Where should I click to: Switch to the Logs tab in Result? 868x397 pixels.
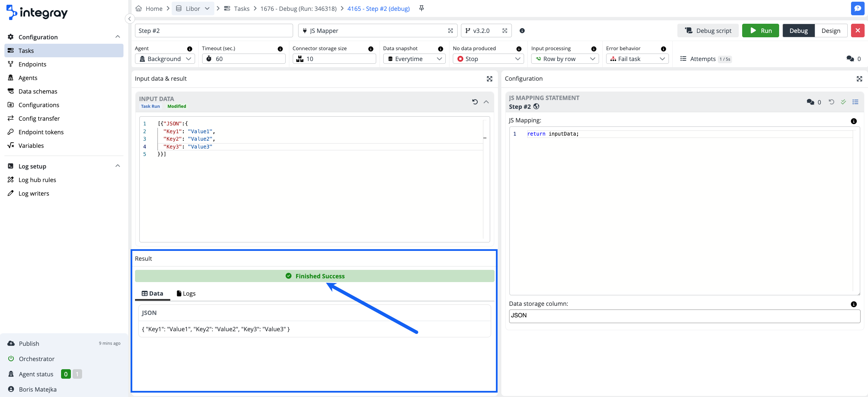[x=186, y=293]
